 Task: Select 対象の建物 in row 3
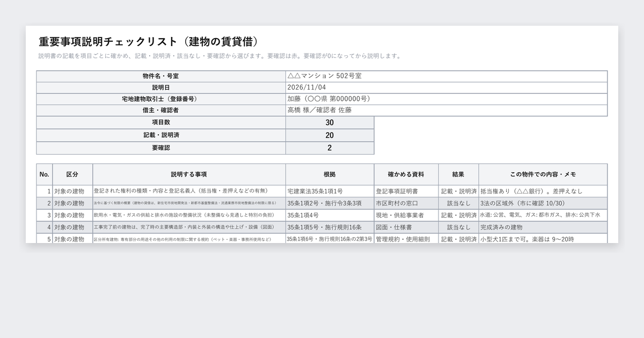coord(72,215)
